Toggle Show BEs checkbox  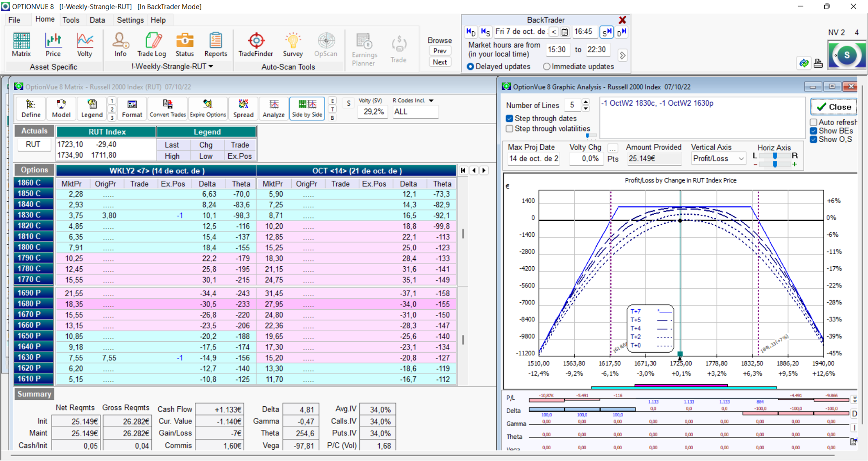point(814,131)
